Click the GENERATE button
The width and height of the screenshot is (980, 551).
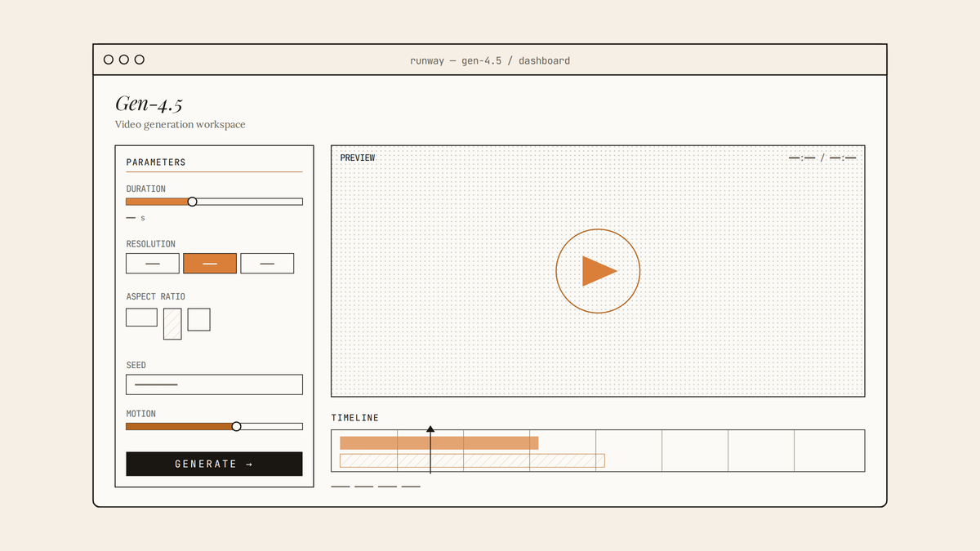[x=214, y=464]
